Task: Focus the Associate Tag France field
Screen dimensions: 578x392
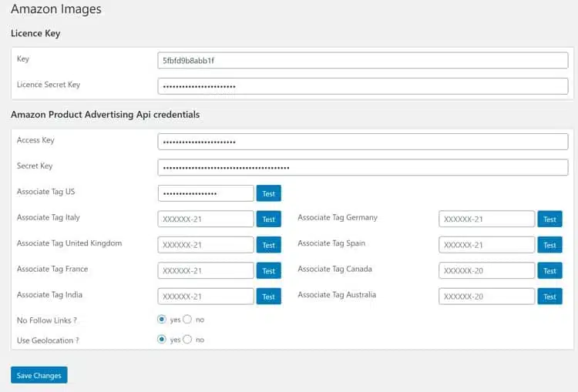Action: pos(206,270)
